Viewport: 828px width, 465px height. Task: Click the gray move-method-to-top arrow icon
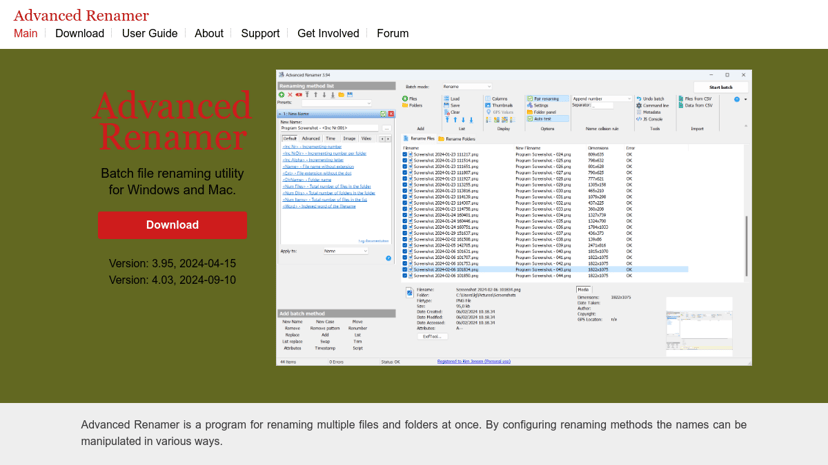coord(307,95)
